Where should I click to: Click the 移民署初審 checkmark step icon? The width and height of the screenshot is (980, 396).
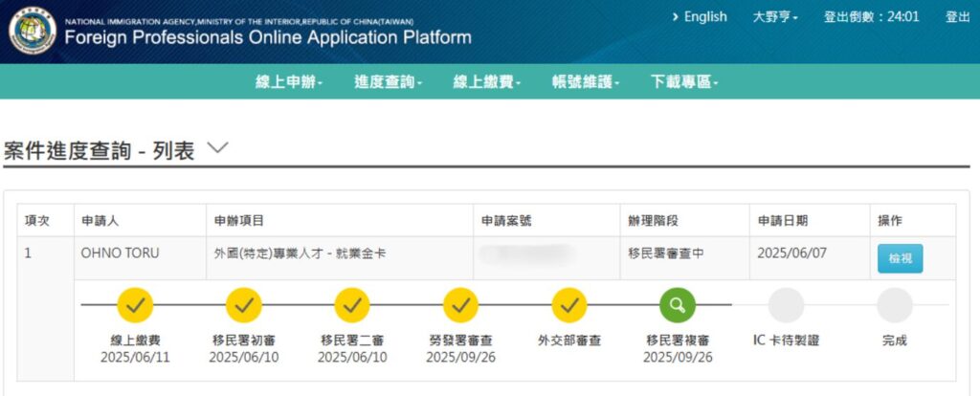click(x=243, y=305)
